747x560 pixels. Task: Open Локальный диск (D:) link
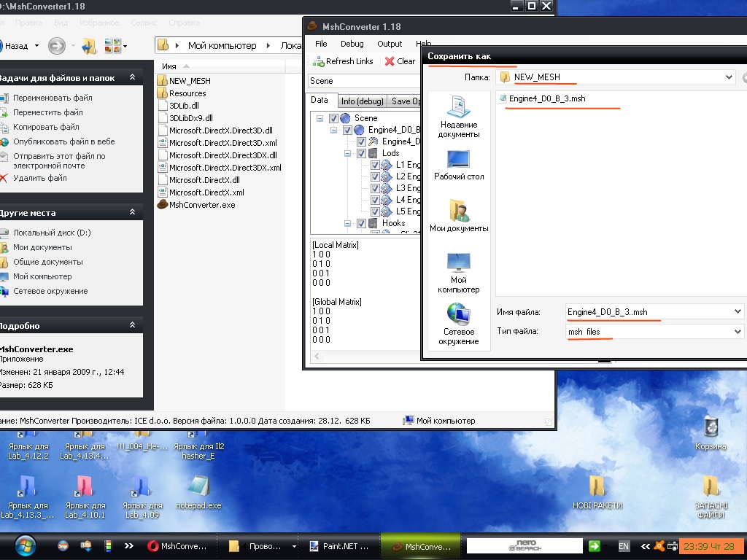[x=52, y=233]
